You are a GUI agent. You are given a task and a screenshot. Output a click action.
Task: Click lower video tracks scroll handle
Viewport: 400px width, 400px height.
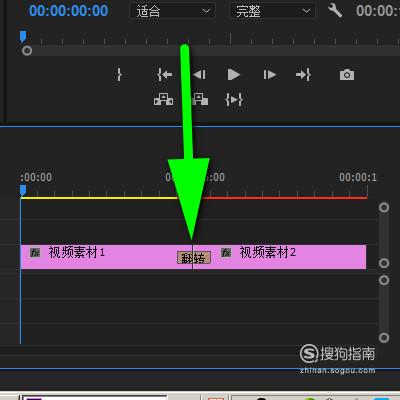384,263
